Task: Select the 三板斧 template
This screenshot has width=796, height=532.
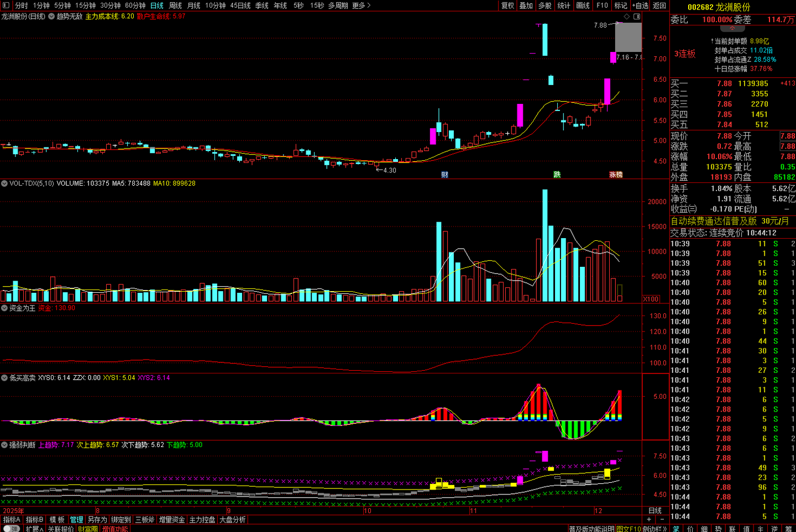Action: pos(145,520)
